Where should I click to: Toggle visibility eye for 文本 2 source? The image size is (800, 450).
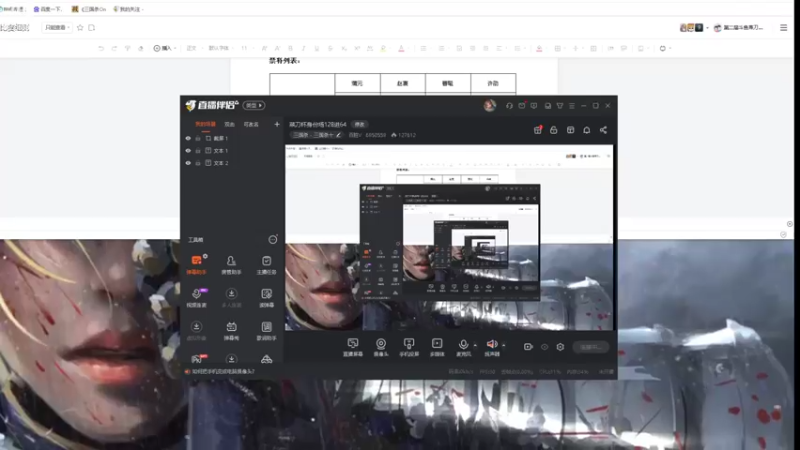tap(188, 163)
